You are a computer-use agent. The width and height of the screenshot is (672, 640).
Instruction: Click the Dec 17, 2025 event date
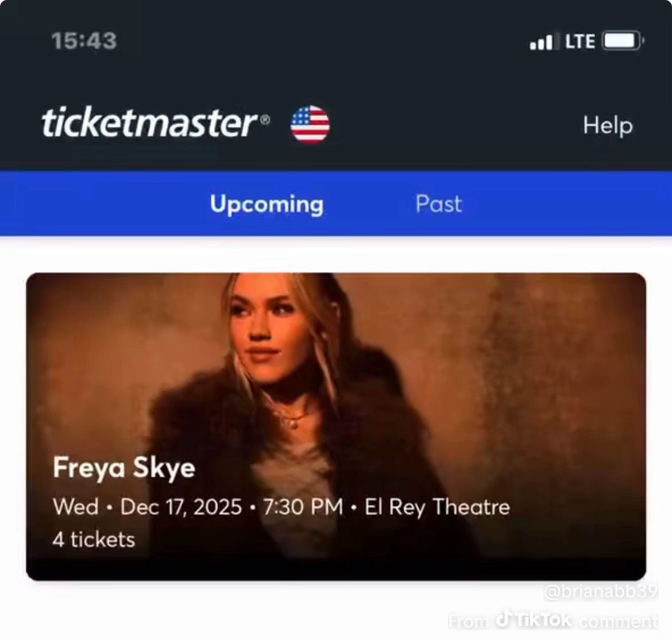pyautogui.click(x=183, y=507)
